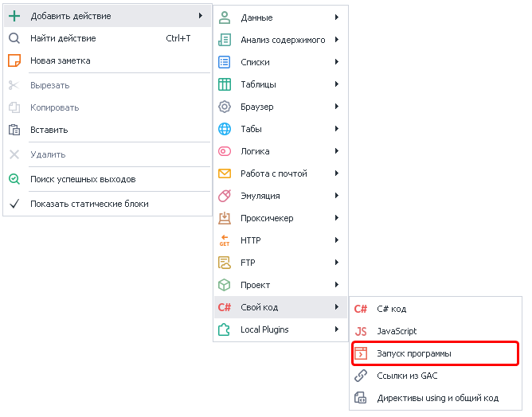Expand the Данные submenu arrow
Screen dimensions: 532x417
pyautogui.click(x=337, y=18)
